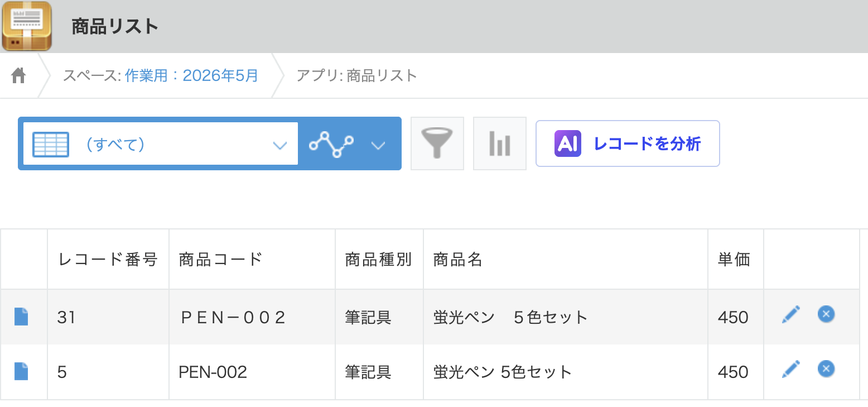Select the full-width ＰＥＮ－００２ code cell

[252, 317]
